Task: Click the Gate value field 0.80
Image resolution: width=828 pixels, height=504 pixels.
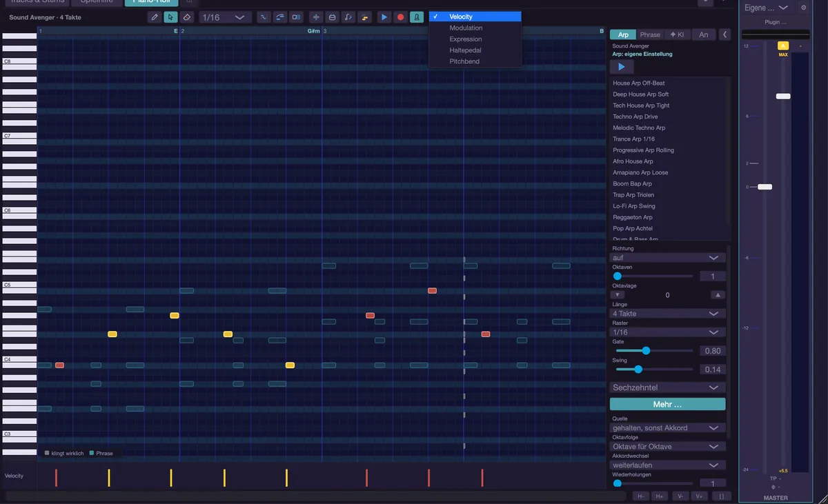Action: 712,351
